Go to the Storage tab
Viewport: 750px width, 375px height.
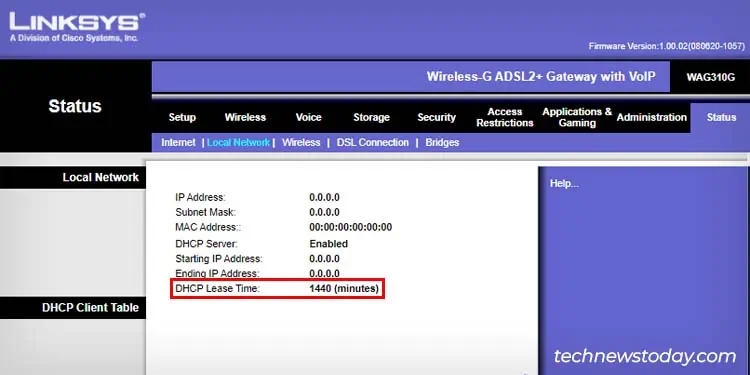tap(371, 117)
